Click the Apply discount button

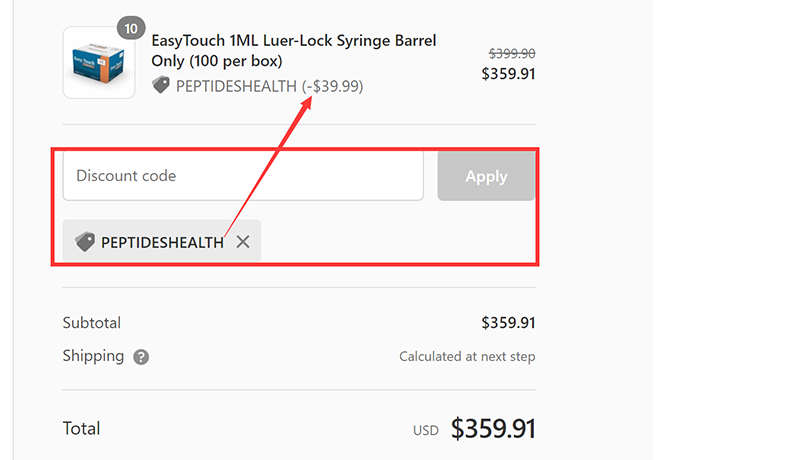[486, 176]
